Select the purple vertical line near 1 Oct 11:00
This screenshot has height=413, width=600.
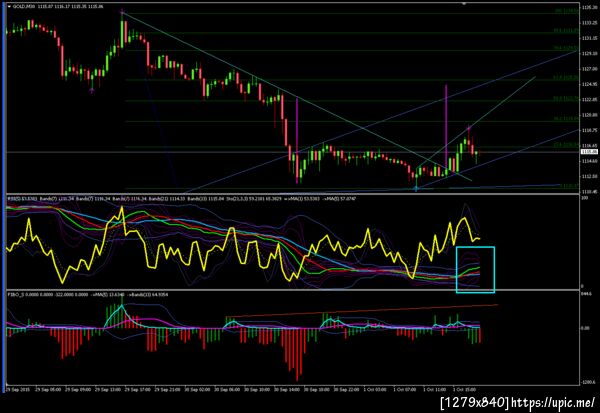[x=446, y=126]
